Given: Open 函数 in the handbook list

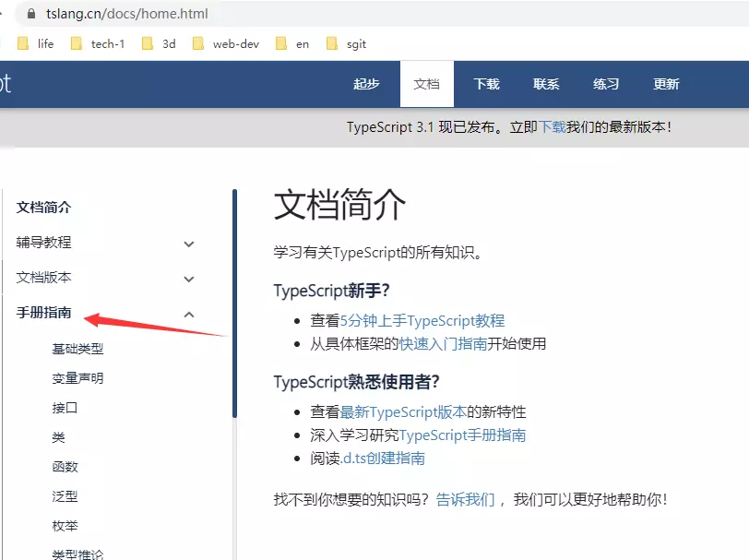Looking at the screenshot, I should point(65,467).
